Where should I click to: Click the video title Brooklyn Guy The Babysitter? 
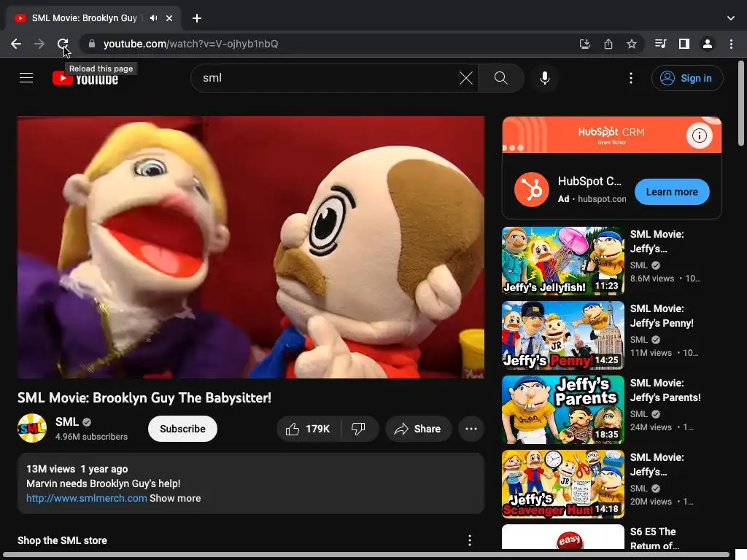(x=144, y=397)
